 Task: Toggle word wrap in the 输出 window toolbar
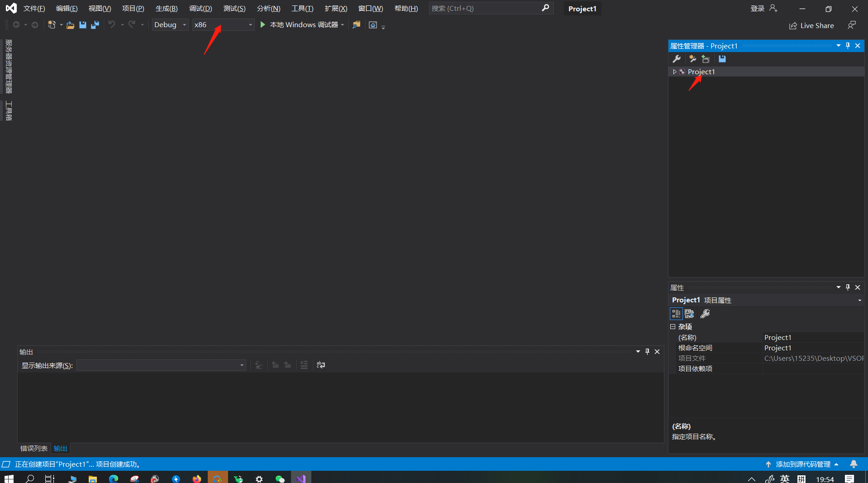click(321, 365)
